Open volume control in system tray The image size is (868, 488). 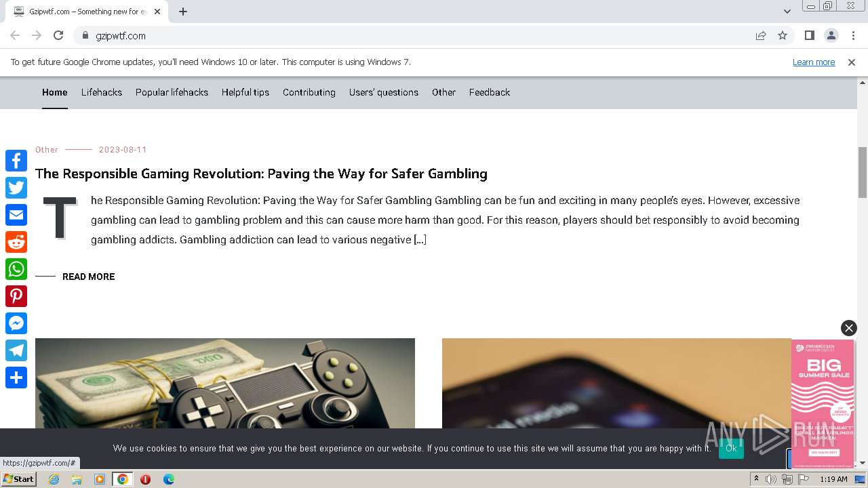(x=771, y=479)
